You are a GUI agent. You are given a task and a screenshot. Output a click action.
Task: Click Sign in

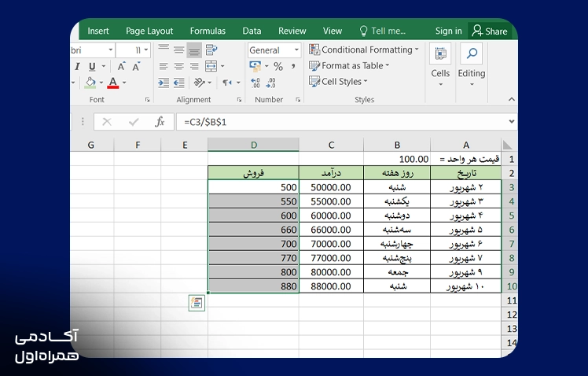tap(449, 31)
